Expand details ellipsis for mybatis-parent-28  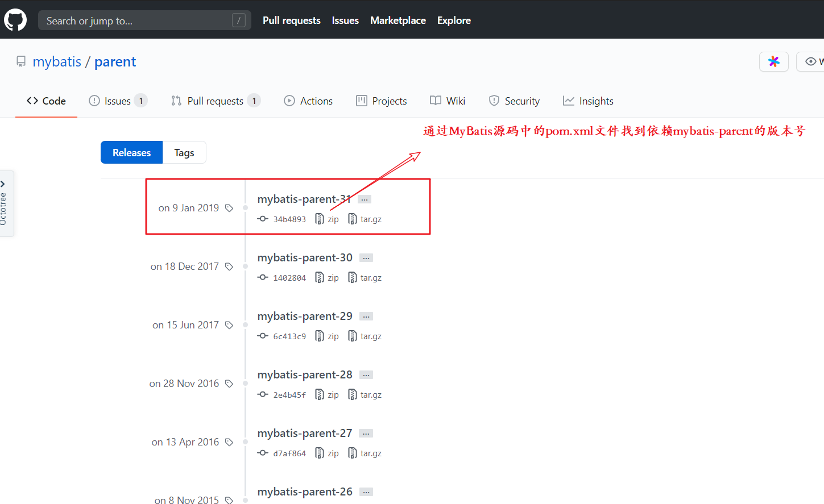coord(366,375)
